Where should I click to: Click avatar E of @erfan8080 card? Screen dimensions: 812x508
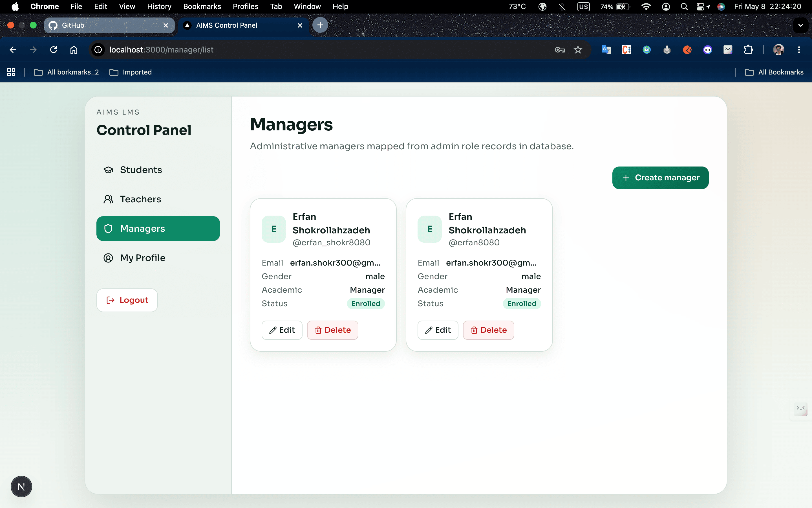pyautogui.click(x=429, y=229)
